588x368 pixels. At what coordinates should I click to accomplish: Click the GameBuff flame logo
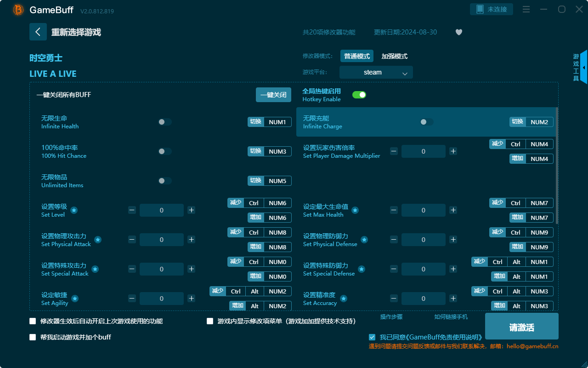pos(17,10)
